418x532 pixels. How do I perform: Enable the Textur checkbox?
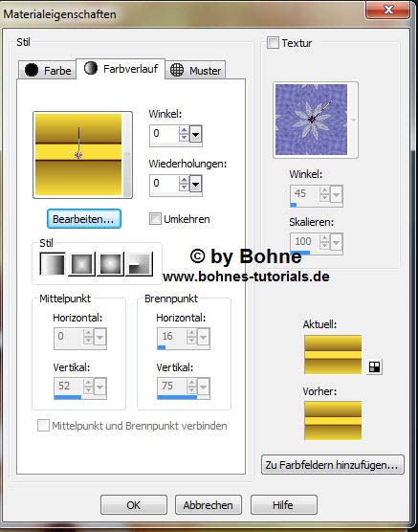click(273, 43)
